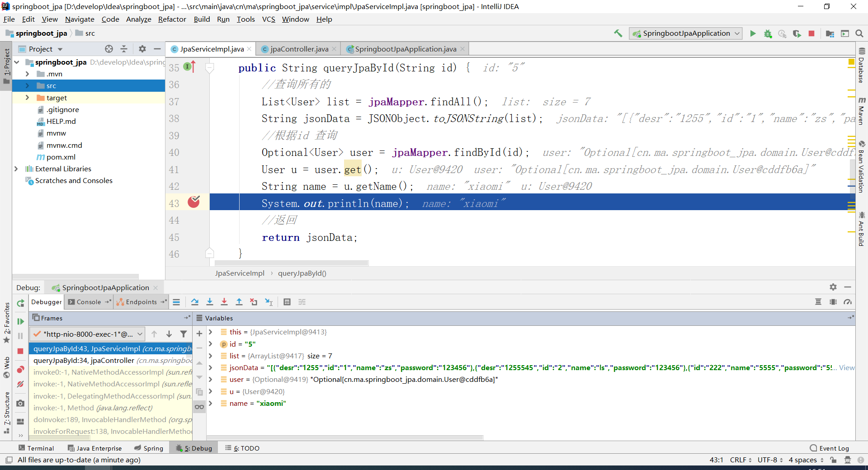This screenshot has width=868, height=470.
Task: Run SpringbootJpaApplication with the green play icon
Action: [753, 33]
